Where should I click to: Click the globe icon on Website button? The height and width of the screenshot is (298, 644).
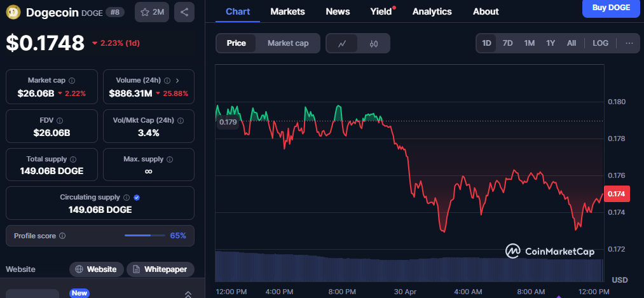tap(79, 269)
